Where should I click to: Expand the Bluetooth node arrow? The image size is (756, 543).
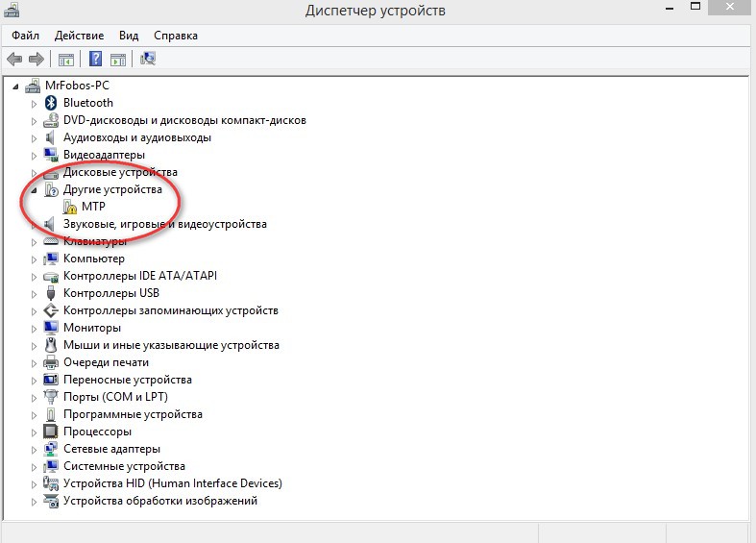click(x=34, y=104)
